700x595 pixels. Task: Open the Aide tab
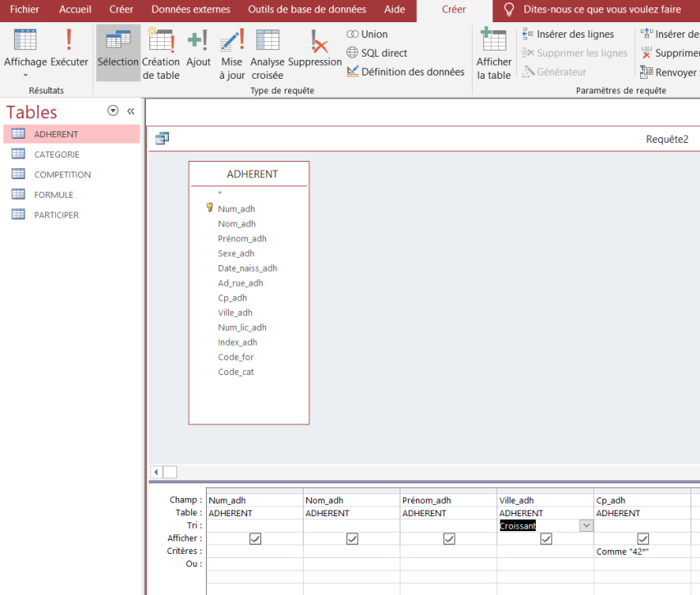395,9
